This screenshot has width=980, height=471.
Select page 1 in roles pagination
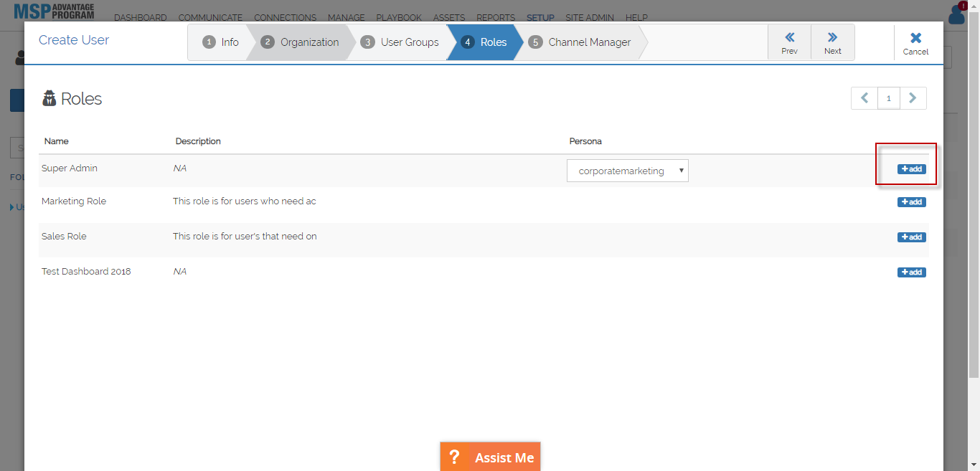[889, 98]
